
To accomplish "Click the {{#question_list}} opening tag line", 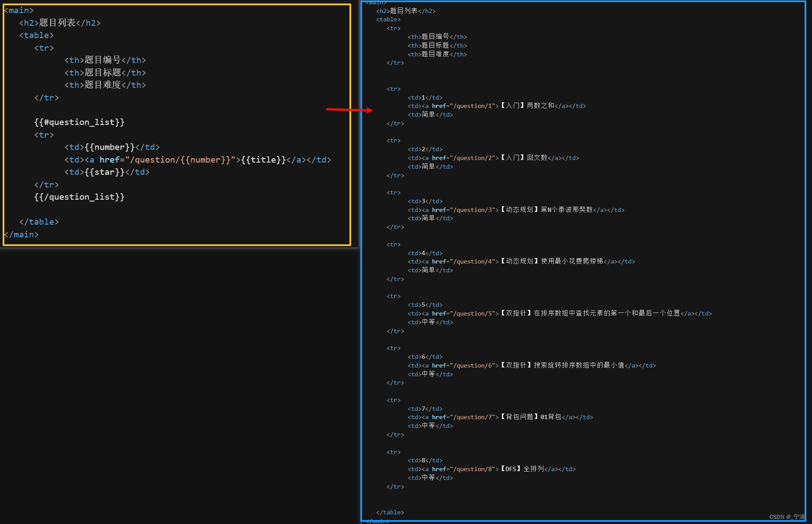I will [x=79, y=122].
